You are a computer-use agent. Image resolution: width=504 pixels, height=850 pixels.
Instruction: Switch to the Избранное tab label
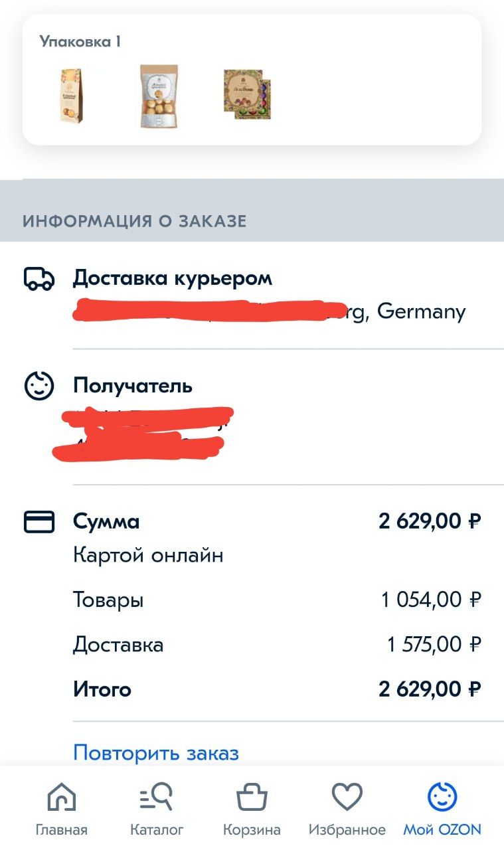347,830
